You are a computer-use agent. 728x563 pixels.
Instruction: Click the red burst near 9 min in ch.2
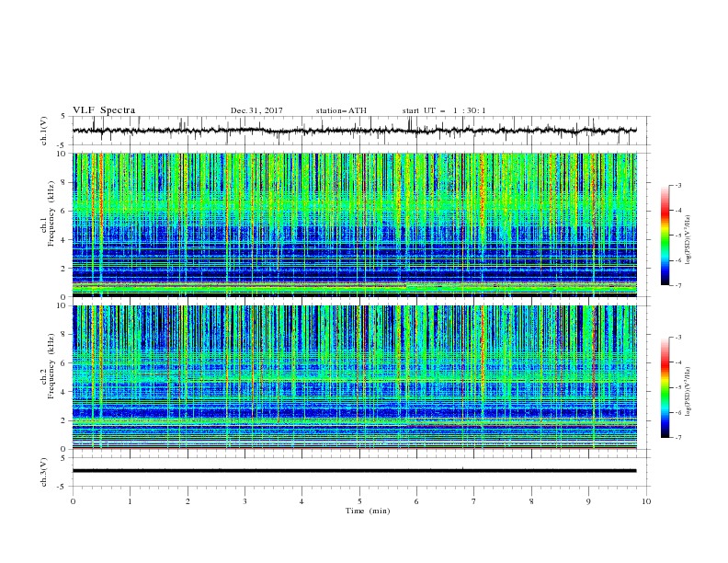pyautogui.click(x=594, y=353)
